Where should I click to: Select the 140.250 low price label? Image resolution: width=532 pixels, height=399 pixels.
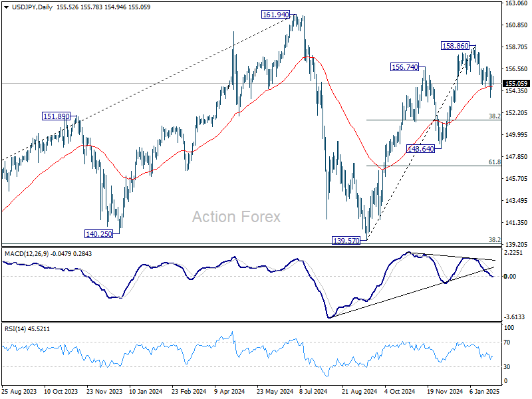point(98,233)
